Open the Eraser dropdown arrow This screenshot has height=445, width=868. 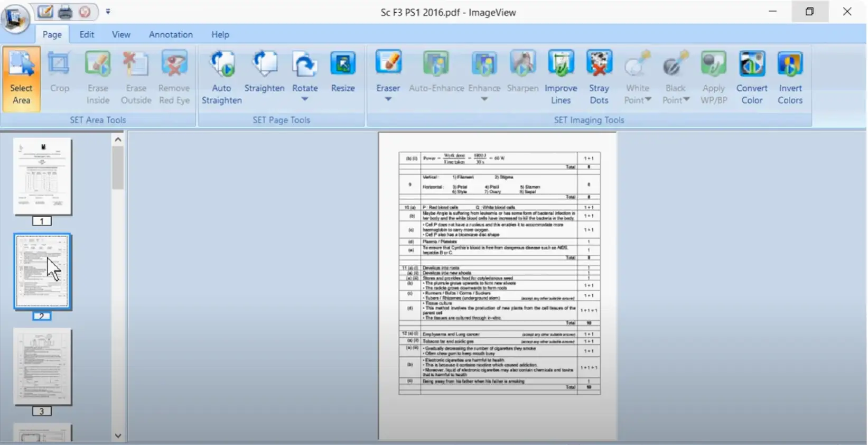[388, 99]
